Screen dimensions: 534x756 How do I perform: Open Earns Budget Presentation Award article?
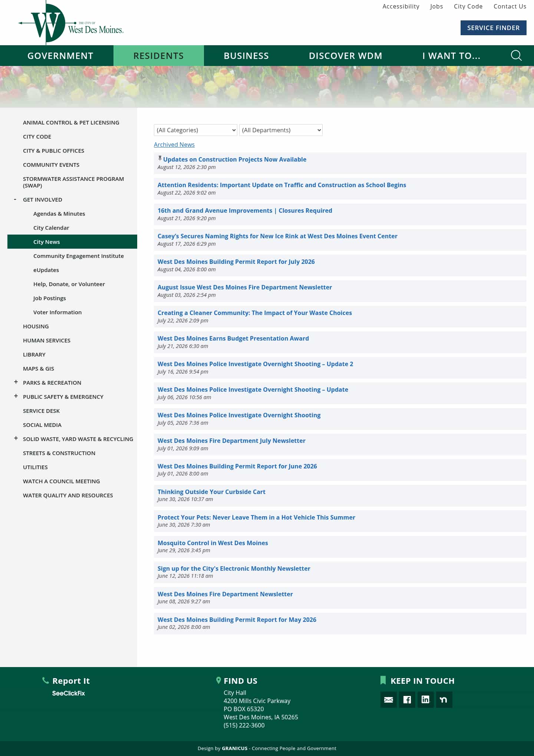point(233,338)
